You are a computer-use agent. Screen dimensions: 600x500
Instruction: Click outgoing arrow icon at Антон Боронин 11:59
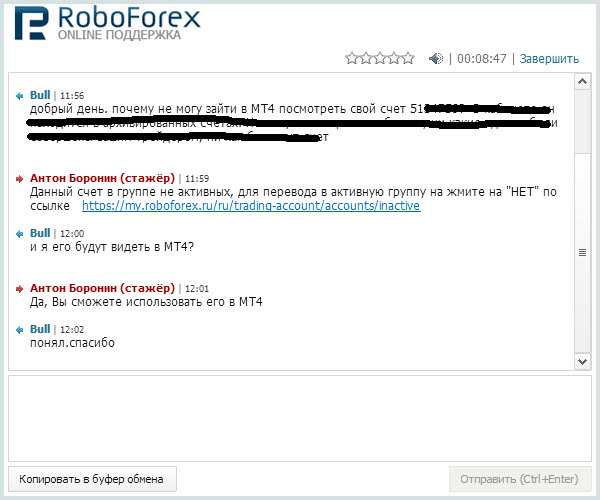tap(20, 179)
